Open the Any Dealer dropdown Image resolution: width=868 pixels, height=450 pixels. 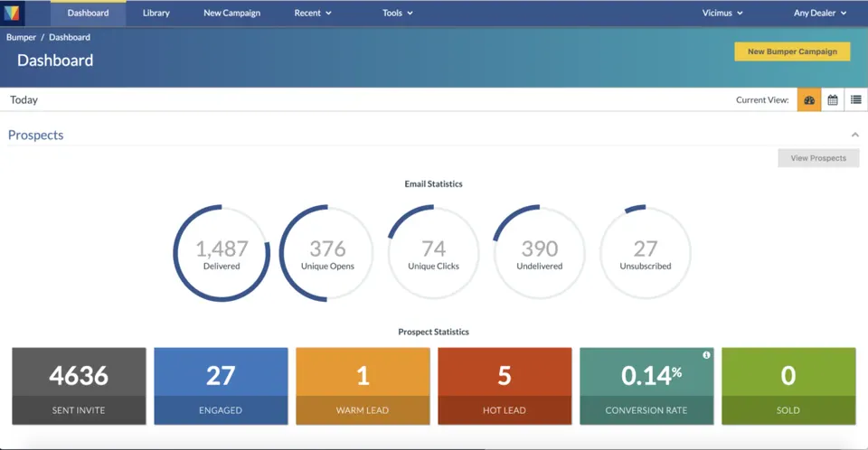coord(820,13)
